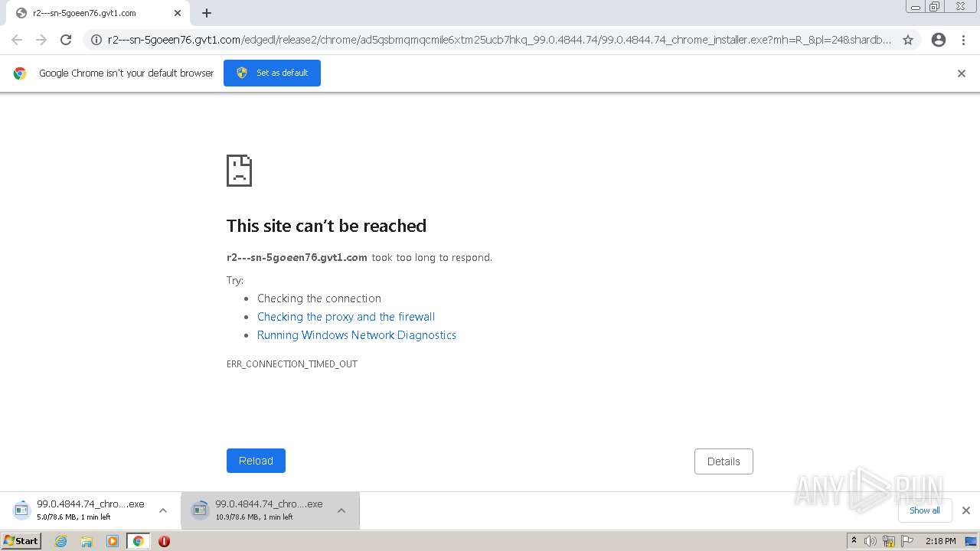Click the Details button
Image resolution: width=980 pixels, height=551 pixels.
coord(724,461)
